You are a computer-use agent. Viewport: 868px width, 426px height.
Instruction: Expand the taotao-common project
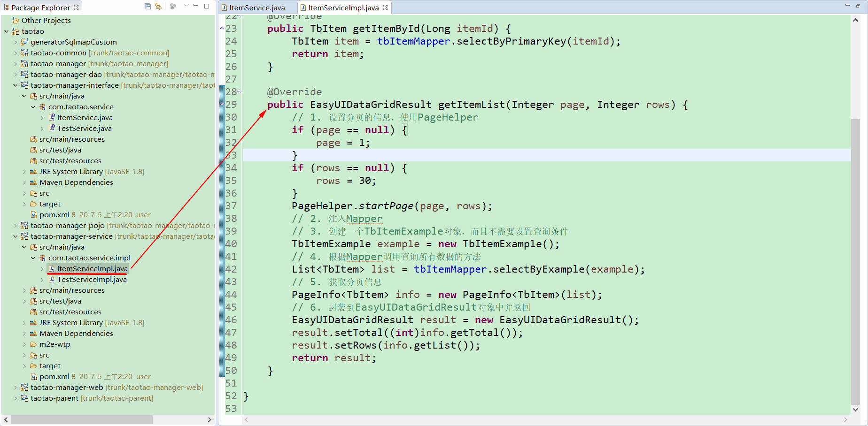tap(15, 53)
